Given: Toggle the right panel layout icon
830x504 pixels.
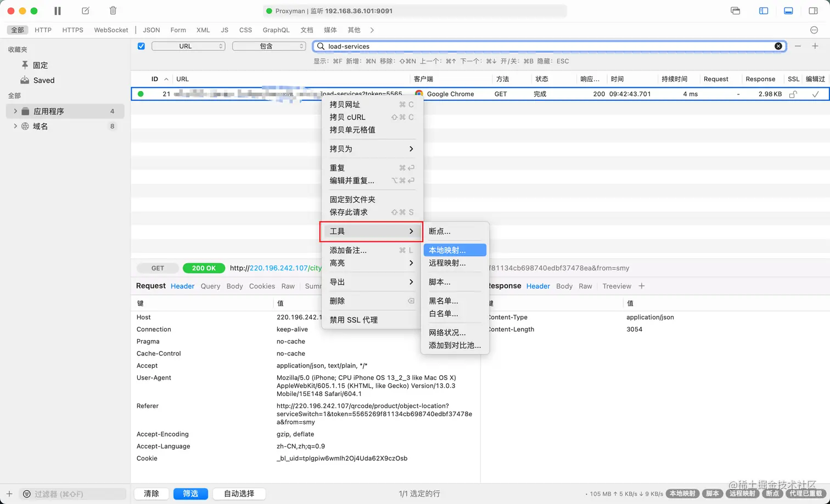Looking at the screenshot, I should [x=814, y=10].
